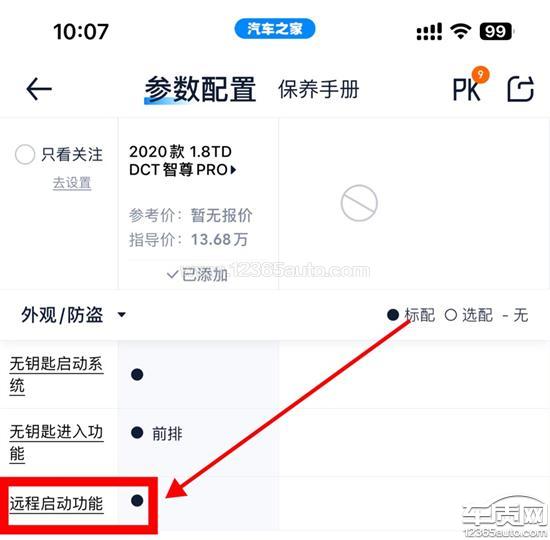The image size is (550, 540).
Task: Tap the 标配 legend dot
Action: [x=393, y=315]
